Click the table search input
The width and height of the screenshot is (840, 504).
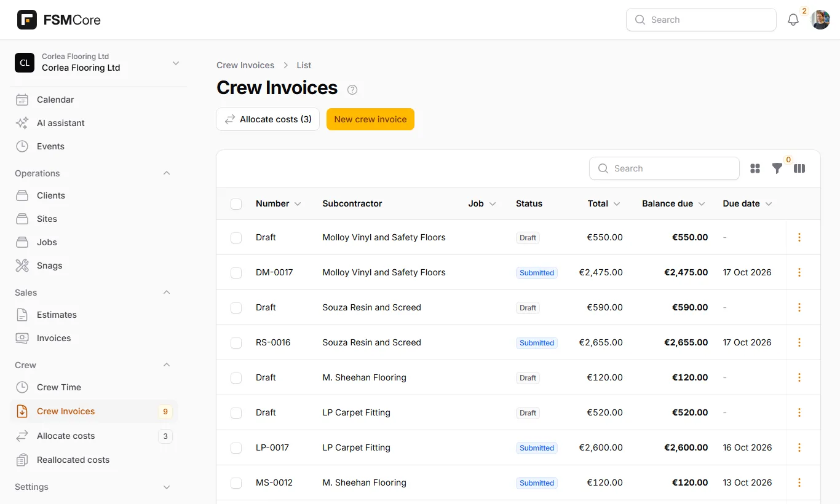664,168
